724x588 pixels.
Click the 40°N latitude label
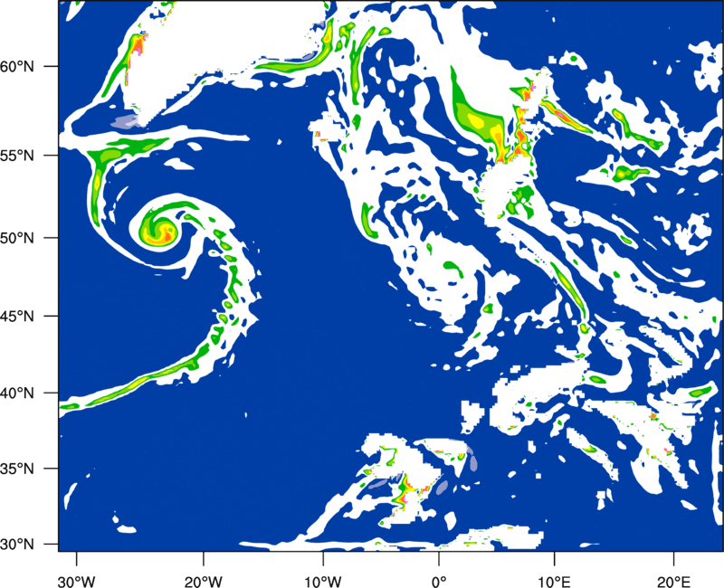pos(17,394)
